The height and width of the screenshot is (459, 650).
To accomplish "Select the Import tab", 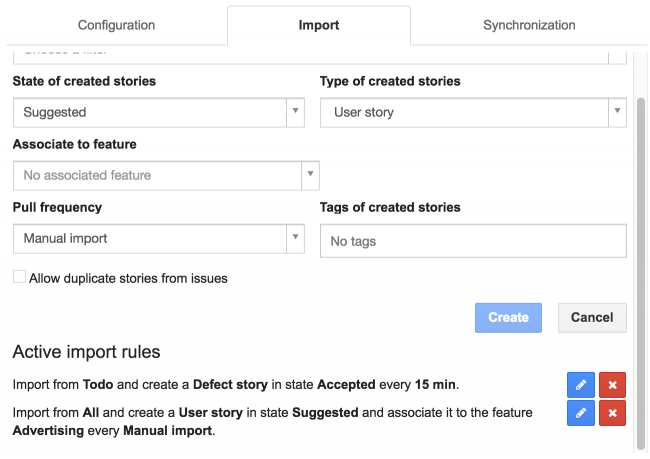I will pyautogui.click(x=318, y=25).
